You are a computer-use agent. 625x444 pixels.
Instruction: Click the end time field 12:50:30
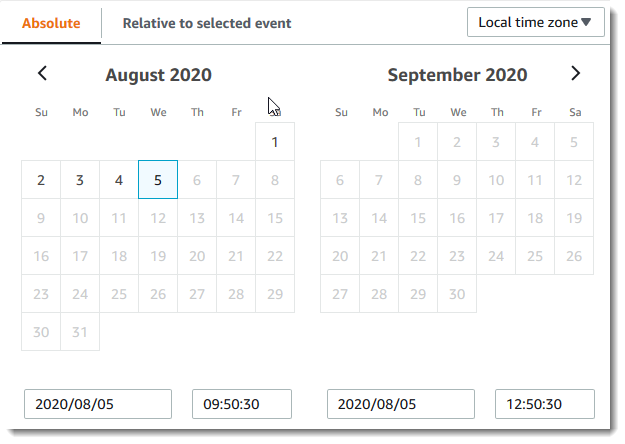(x=544, y=404)
